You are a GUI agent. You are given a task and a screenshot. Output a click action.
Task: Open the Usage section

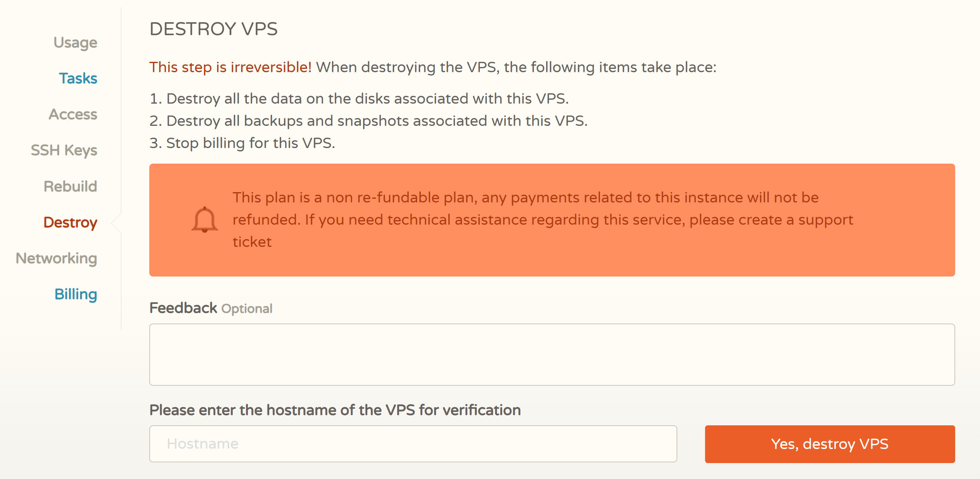pyautogui.click(x=75, y=42)
